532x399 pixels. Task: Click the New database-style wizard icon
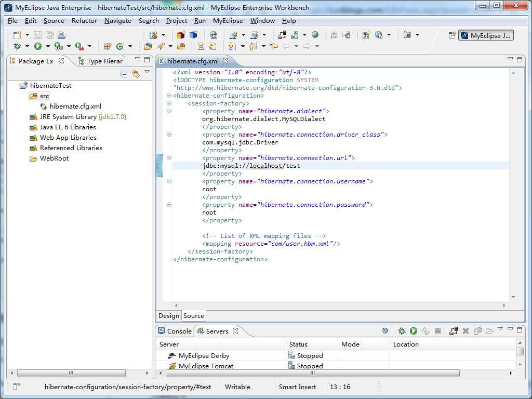(x=153, y=35)
